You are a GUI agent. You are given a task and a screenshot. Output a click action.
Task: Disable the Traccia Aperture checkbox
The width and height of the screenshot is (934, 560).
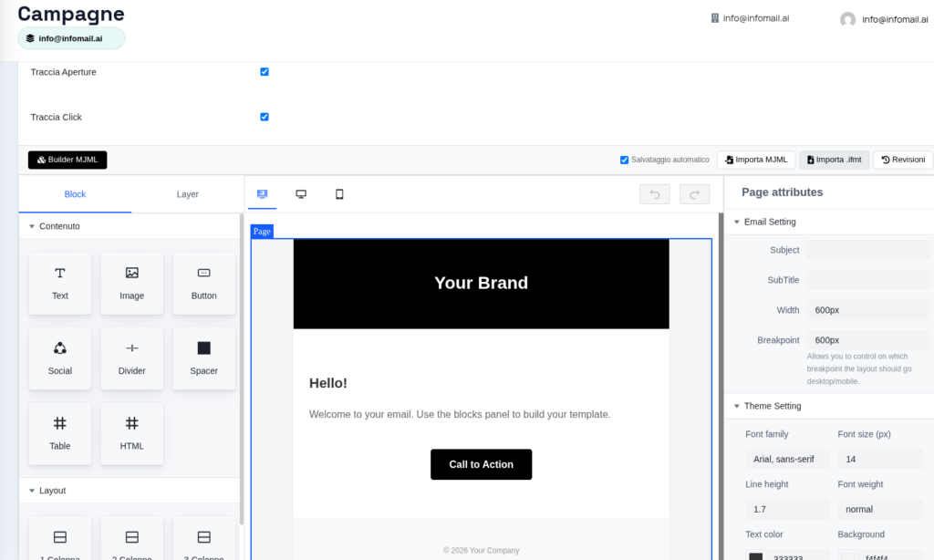point(265,72)
